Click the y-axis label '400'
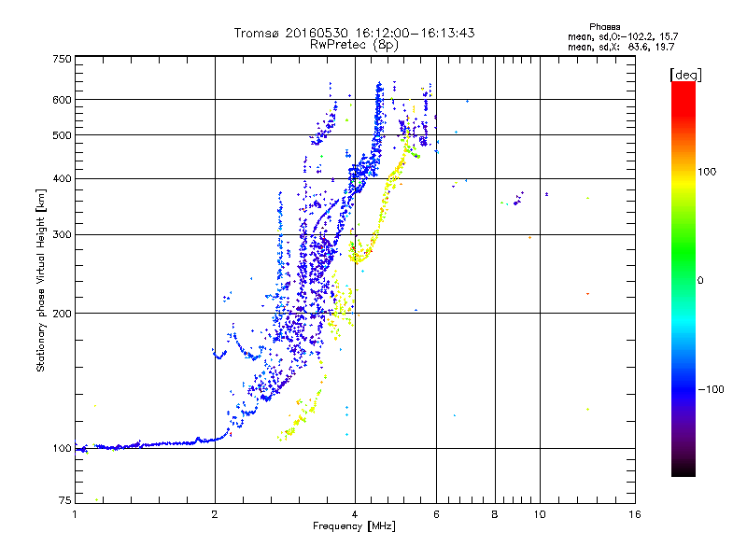747x560 pixels. 62,178
